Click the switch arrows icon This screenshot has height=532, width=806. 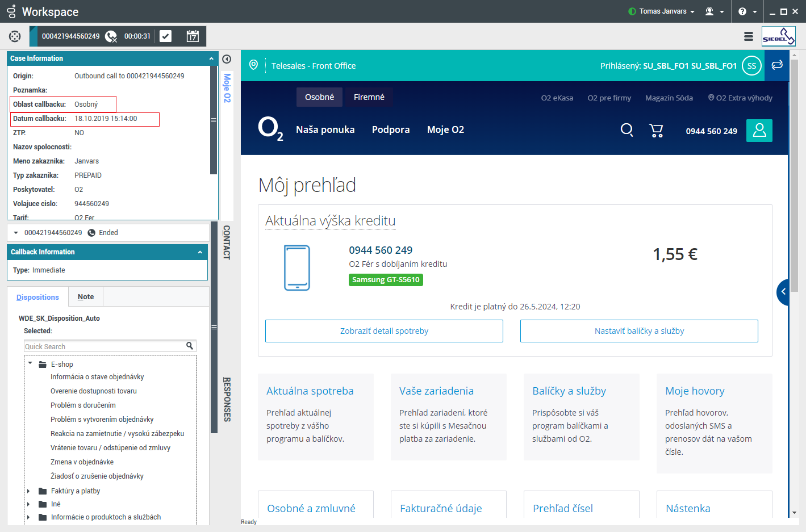coord(777,65)
